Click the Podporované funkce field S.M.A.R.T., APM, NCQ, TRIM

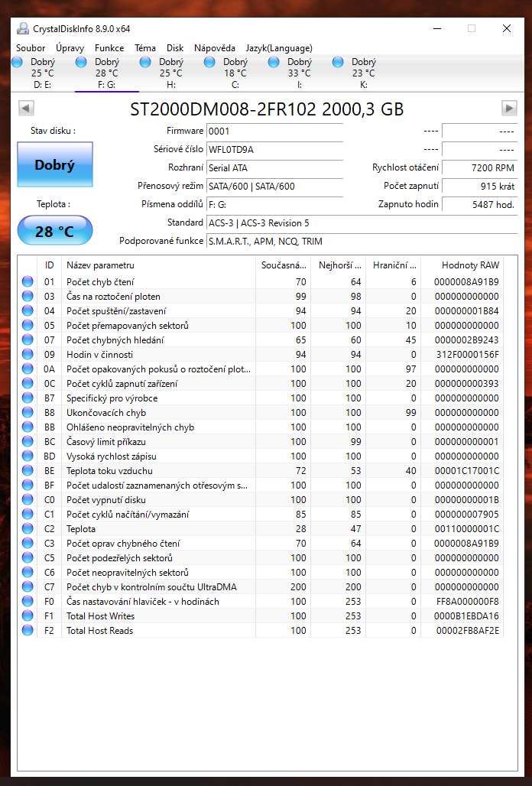click(x=362, y=241)
